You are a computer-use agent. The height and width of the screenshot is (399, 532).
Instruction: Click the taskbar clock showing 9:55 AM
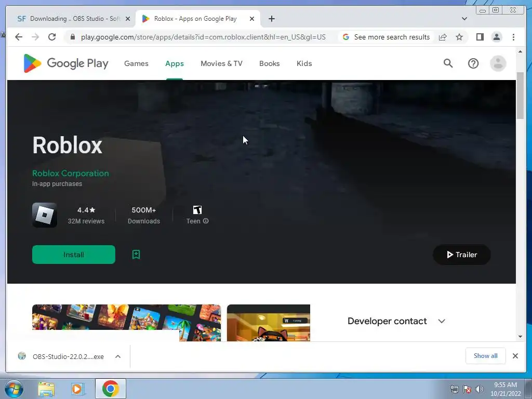(505, 389)
